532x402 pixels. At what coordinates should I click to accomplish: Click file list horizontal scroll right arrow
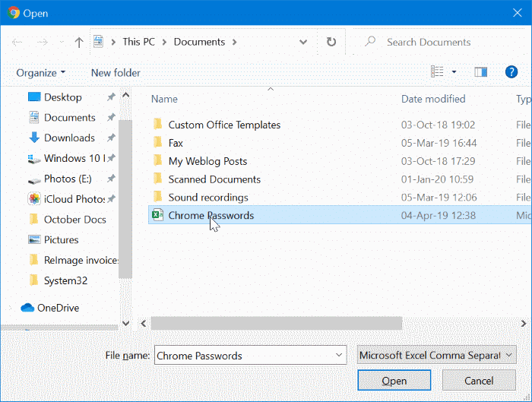click(x=524, y=323)
